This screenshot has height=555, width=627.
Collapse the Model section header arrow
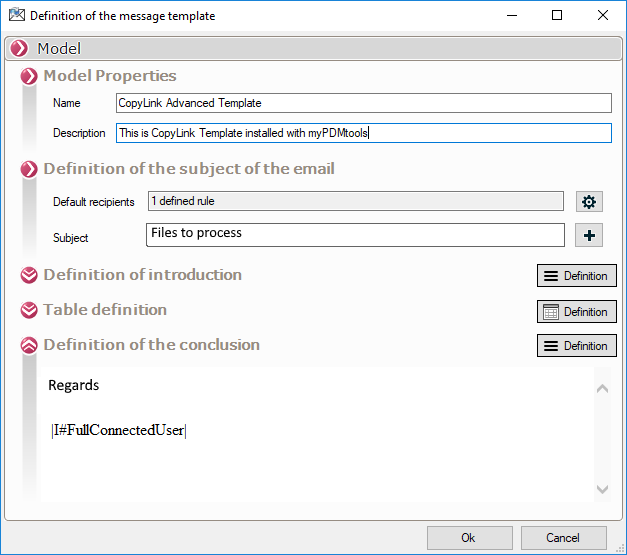19,49
